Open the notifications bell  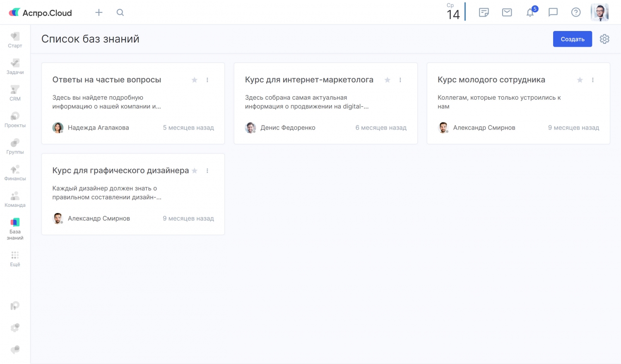530,12
